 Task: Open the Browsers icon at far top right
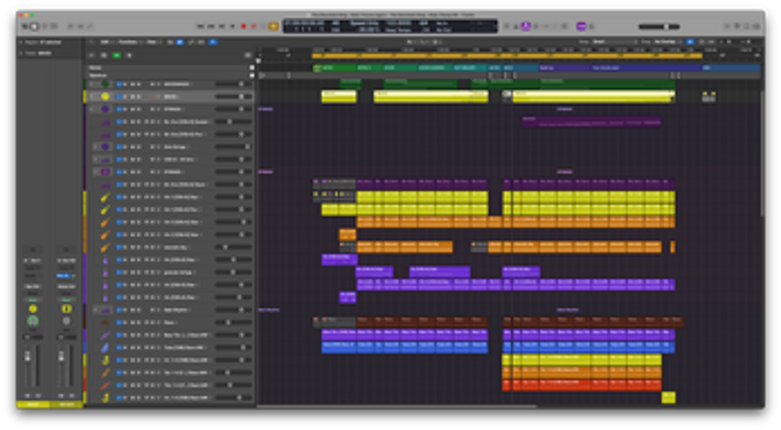click(756, 26)
